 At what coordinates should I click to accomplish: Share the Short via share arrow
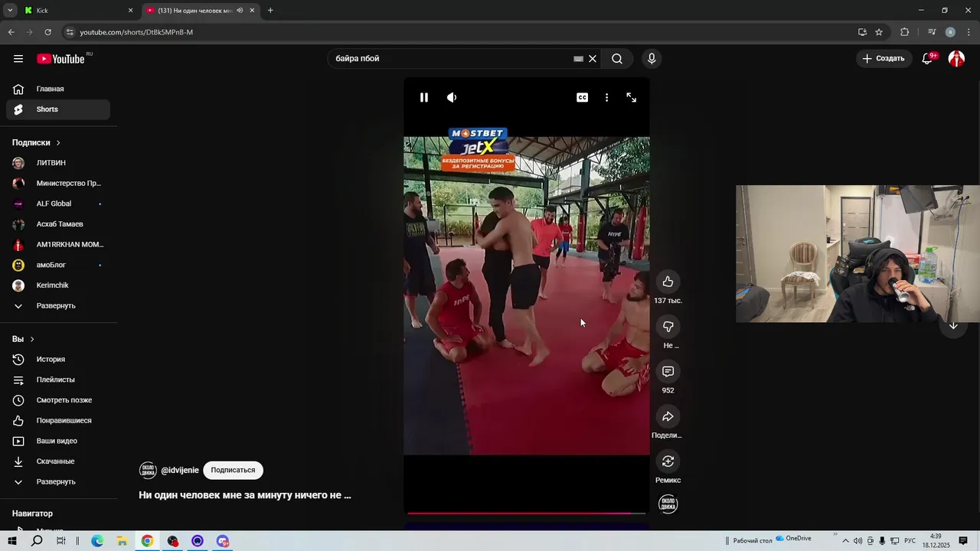[668, 416]
